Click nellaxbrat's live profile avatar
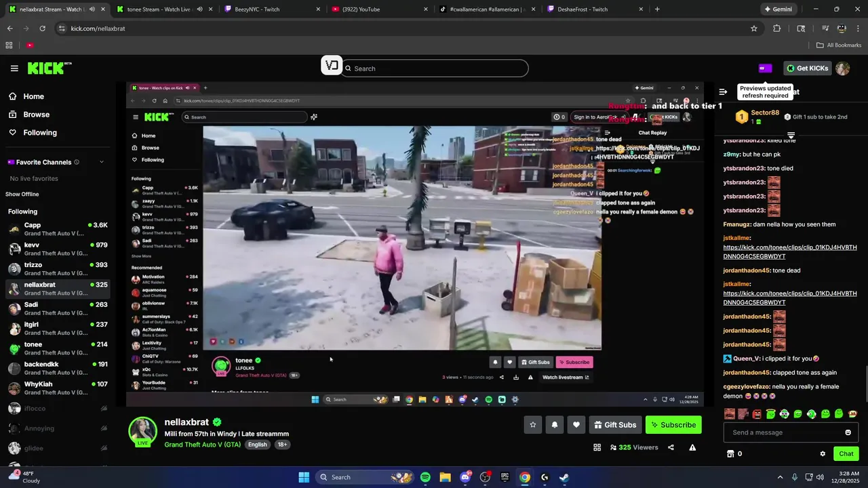868x488 pixels. pos(143,432)
